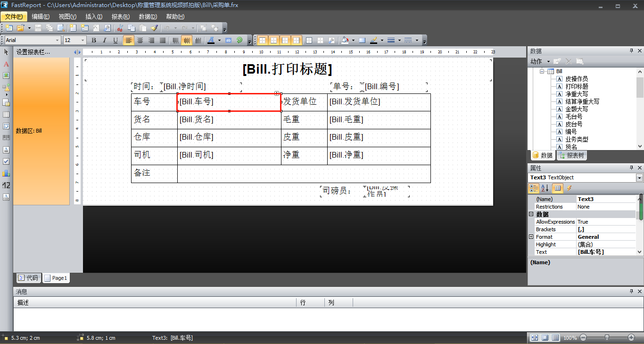Open the 文件 menu
The width and height of the screenshot is (644, 344).
(x=14, y=17)
